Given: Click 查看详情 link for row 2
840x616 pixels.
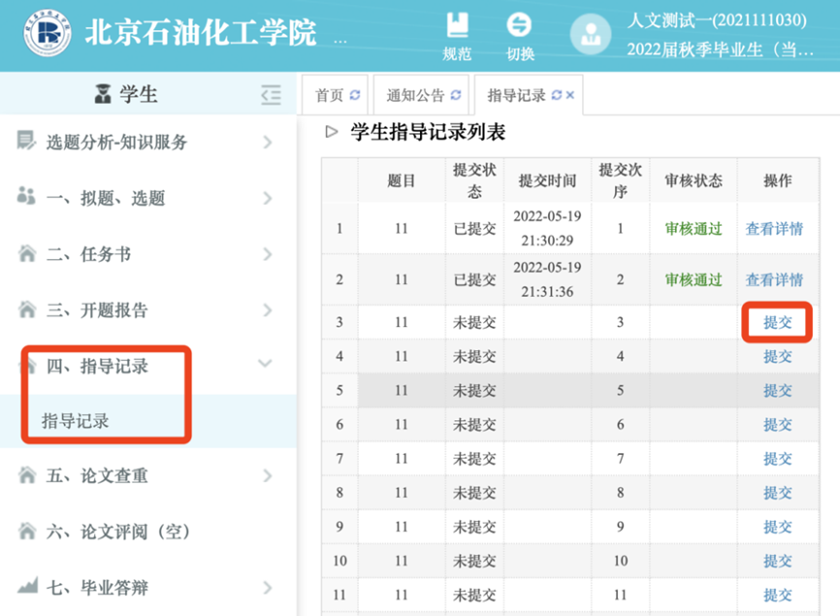Looking at the screenshot, I should pyautogui.click(x=774, y=279).
